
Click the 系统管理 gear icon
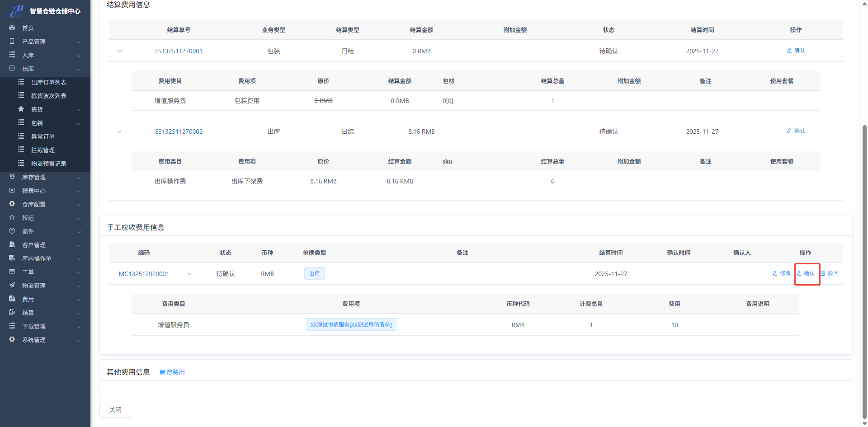pyautogui.click(x=12, y=339)
